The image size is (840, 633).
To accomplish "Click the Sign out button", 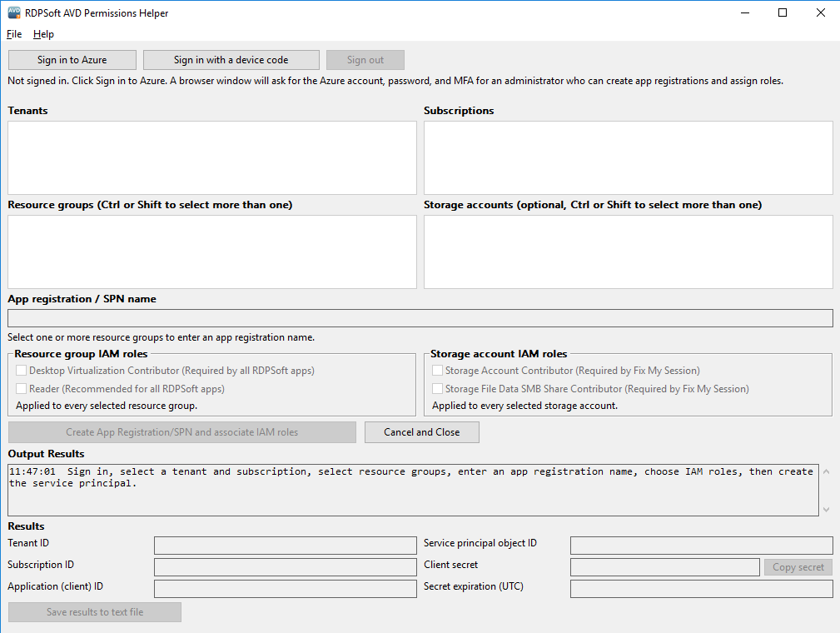I will 365,60.
